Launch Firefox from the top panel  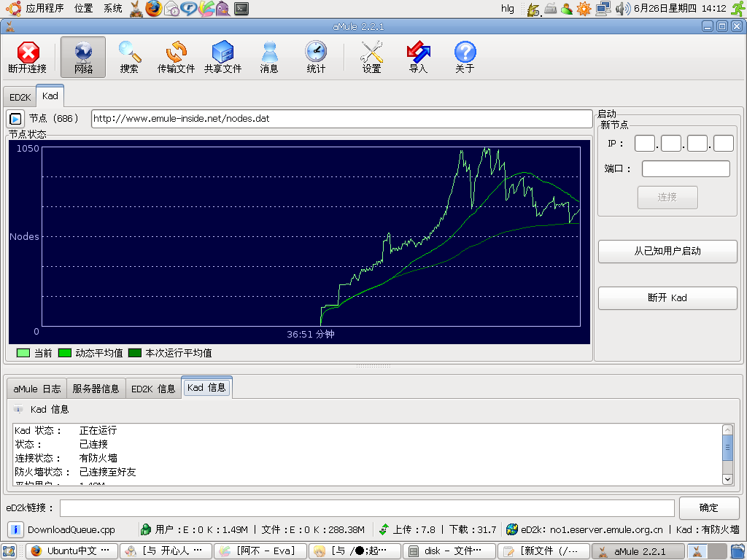click(x=153, y=8)
